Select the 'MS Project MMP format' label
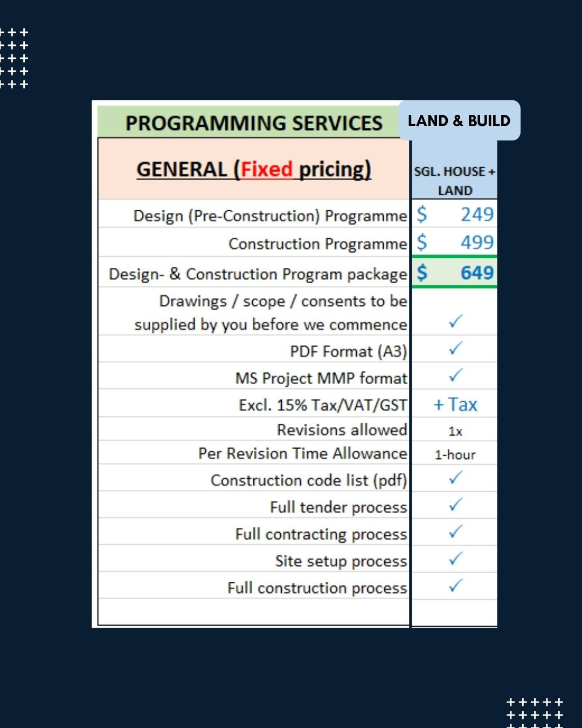The height and width of the screenshot is (728, 582). [x=321, y=378]
